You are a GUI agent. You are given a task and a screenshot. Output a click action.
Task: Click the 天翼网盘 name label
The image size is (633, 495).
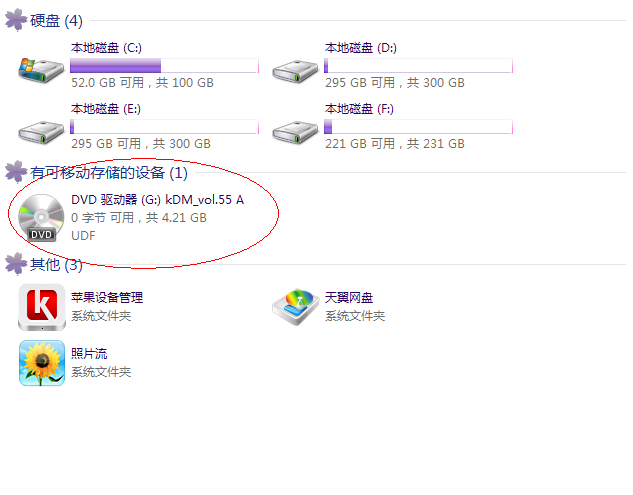pos(349,298)
